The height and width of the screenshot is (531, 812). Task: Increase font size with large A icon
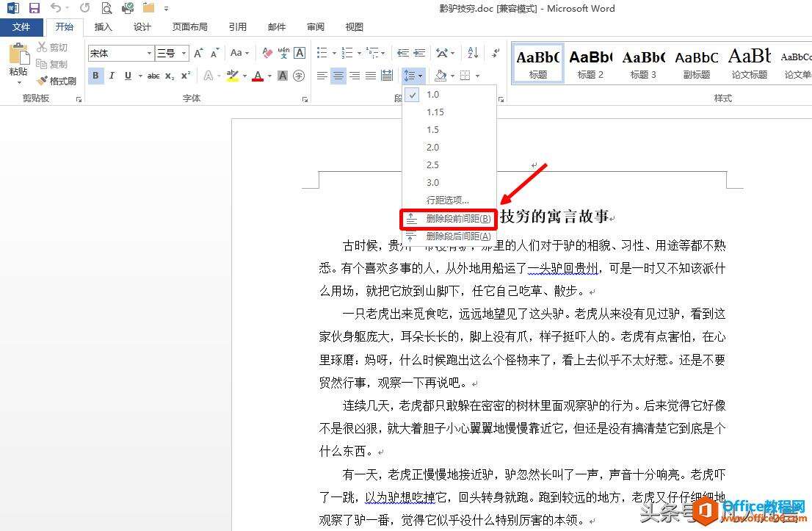pos(198,53)
